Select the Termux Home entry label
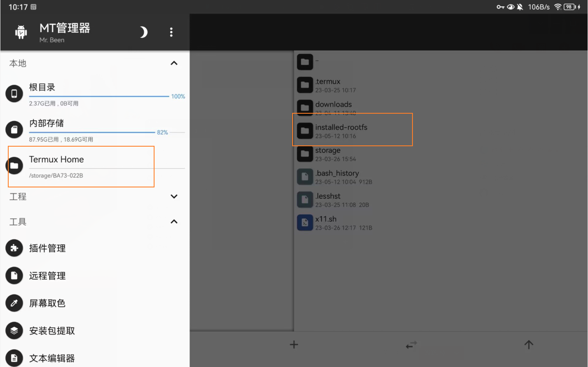The height and width of the screenshot is (367, 588). click(x=56, y=159)
